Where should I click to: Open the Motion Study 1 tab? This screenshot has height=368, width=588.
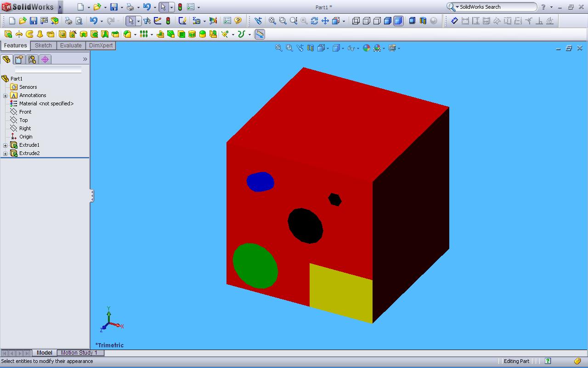coord(79,353)
